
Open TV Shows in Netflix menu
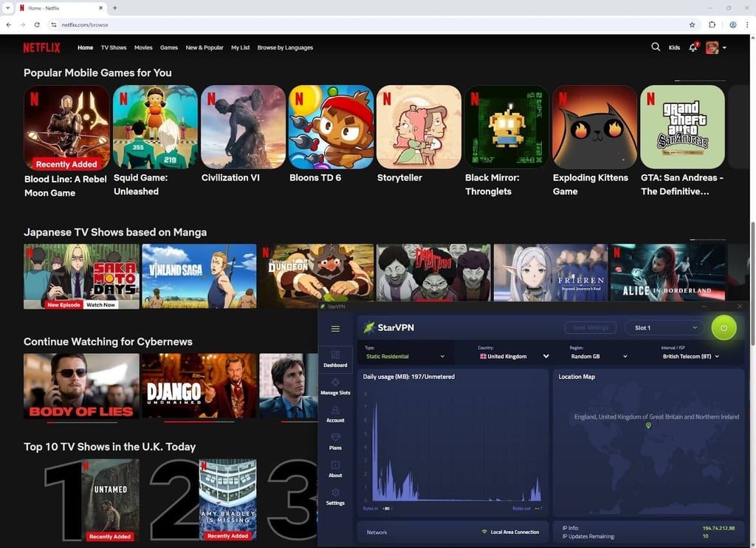pos(114,48)
